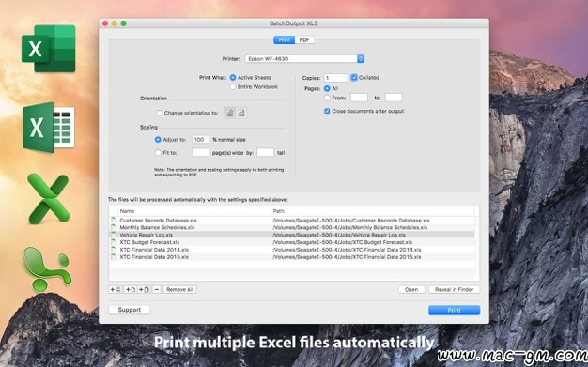The image size is (588, 367).
Task: Click path of Vehicle Repair Log.xls
Action: [x=339, y=235]
